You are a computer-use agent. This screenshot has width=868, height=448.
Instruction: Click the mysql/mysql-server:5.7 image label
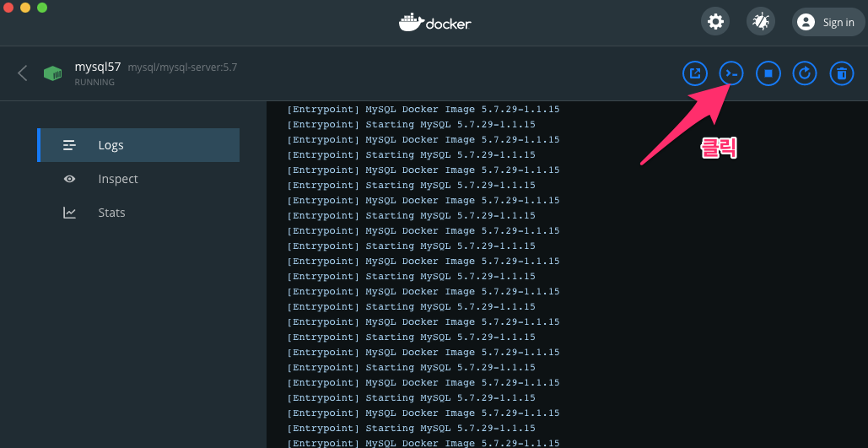(x=182, y=67)
